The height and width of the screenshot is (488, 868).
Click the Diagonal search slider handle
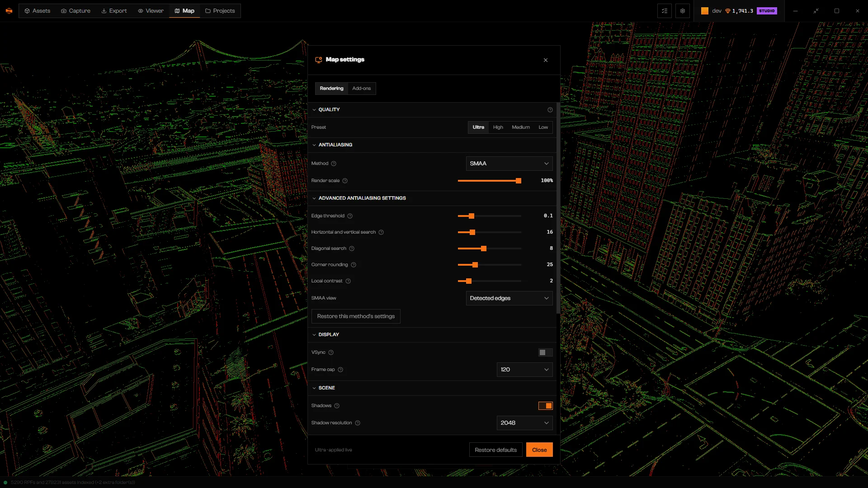pos(484,249)
